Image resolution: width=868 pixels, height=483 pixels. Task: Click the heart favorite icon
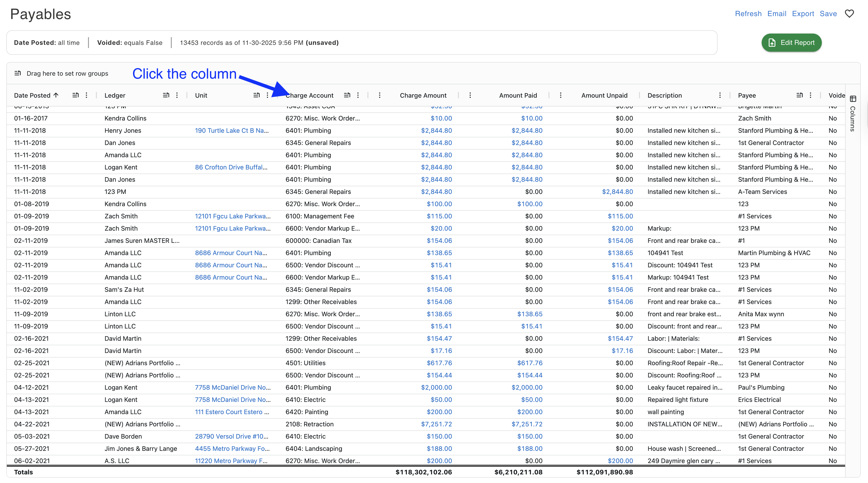849,14
